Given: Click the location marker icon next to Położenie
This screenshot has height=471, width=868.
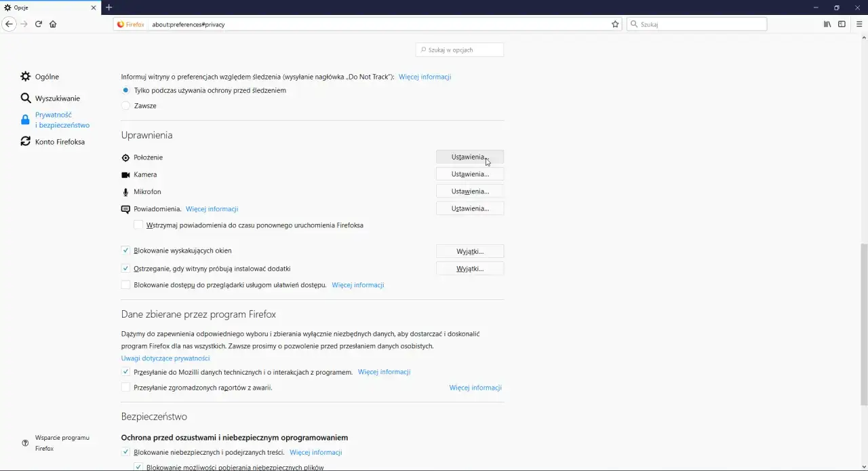Looking at the screenshot, I should pyautogui.click(x=125, y=157).
